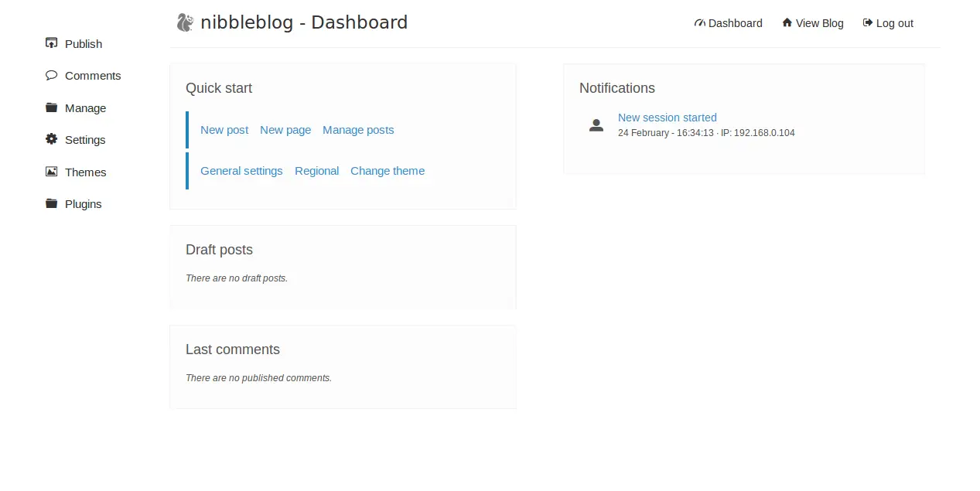Open New session started notification
The image size is (980, 491).
point(668,118)
